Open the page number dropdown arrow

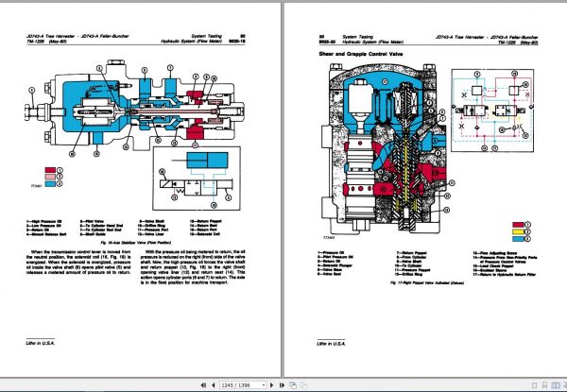click(264, 385)
